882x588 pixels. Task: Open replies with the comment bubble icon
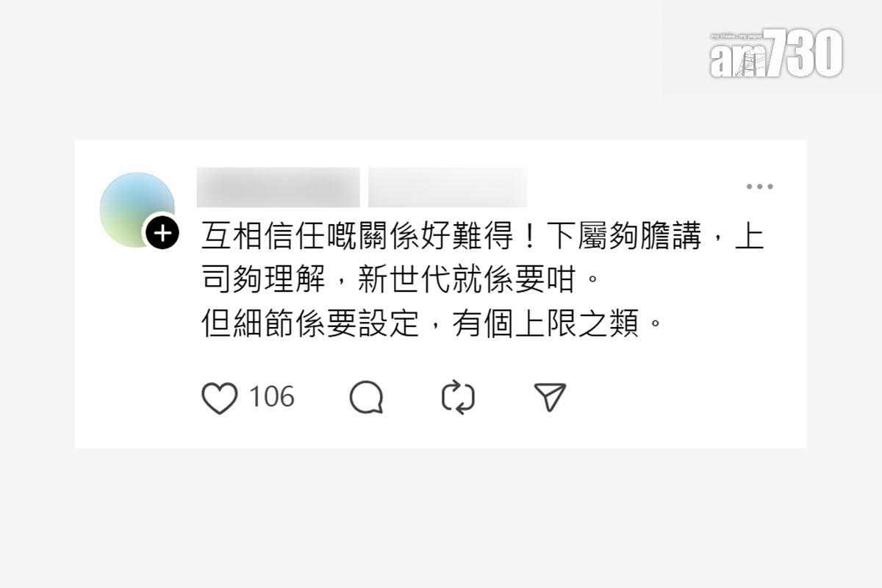point(366,398)
